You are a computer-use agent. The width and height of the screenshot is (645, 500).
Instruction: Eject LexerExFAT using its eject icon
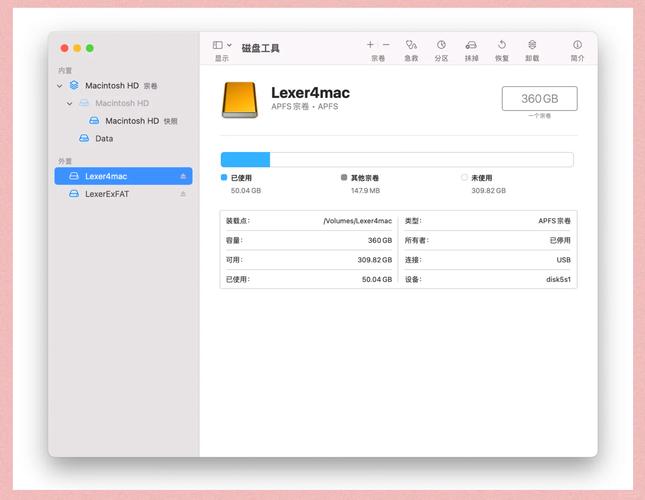pyautogui.click(x=183, y=194)
